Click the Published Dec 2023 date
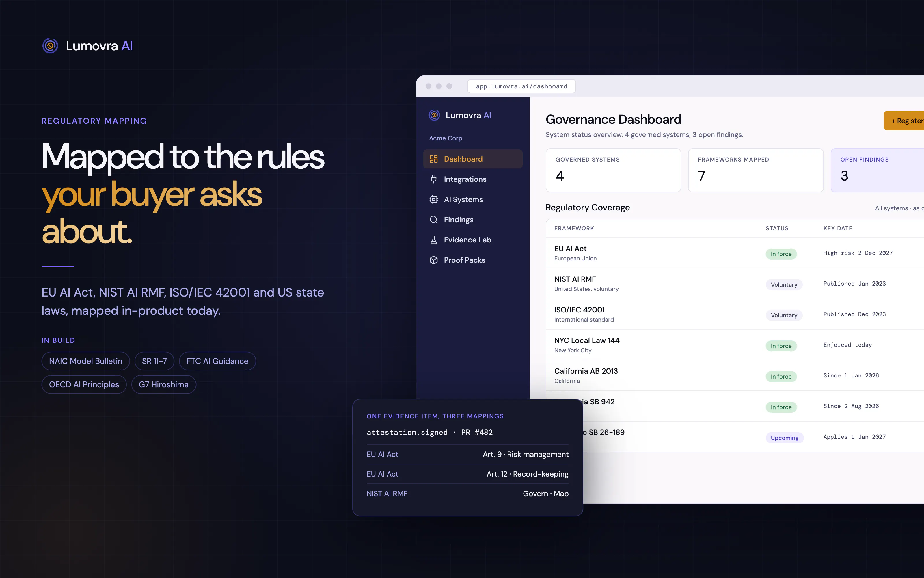The height and width of the screenshot is (578, 924). tap(854, 314)
